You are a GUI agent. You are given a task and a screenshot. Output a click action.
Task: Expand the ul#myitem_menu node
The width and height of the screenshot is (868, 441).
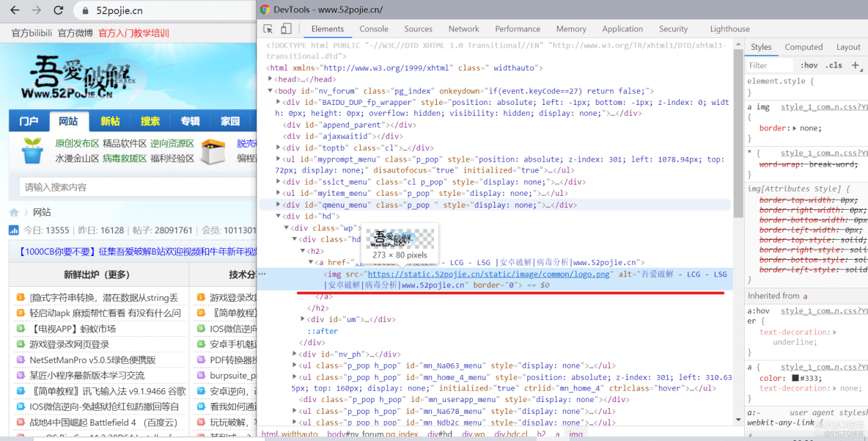coord(279,194)
